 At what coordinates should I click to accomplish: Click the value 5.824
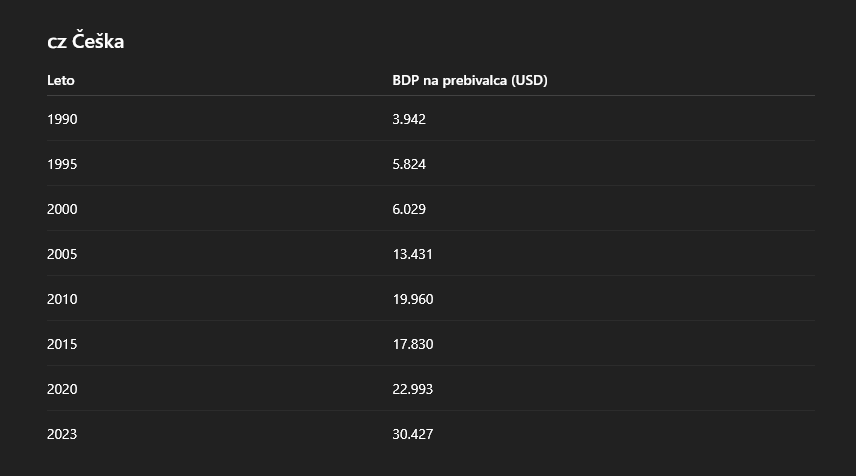tap(409, 164)
